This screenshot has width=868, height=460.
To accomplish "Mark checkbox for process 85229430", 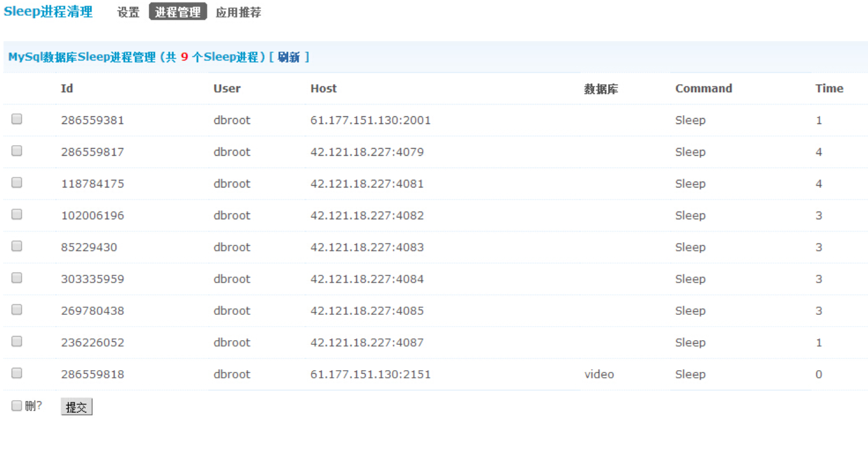I will (x=16, y=246).
